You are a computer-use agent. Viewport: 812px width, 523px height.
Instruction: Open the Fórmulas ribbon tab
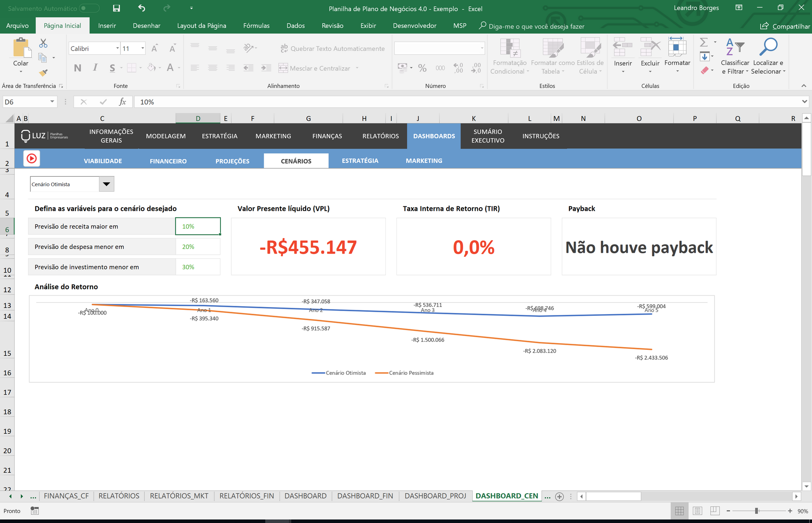pos(256,26)
